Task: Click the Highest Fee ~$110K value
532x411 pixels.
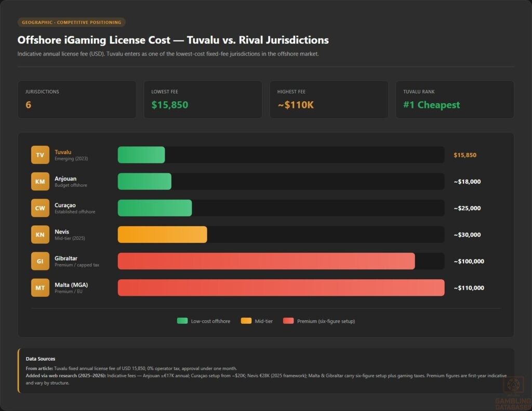Action: click(296, 105)
